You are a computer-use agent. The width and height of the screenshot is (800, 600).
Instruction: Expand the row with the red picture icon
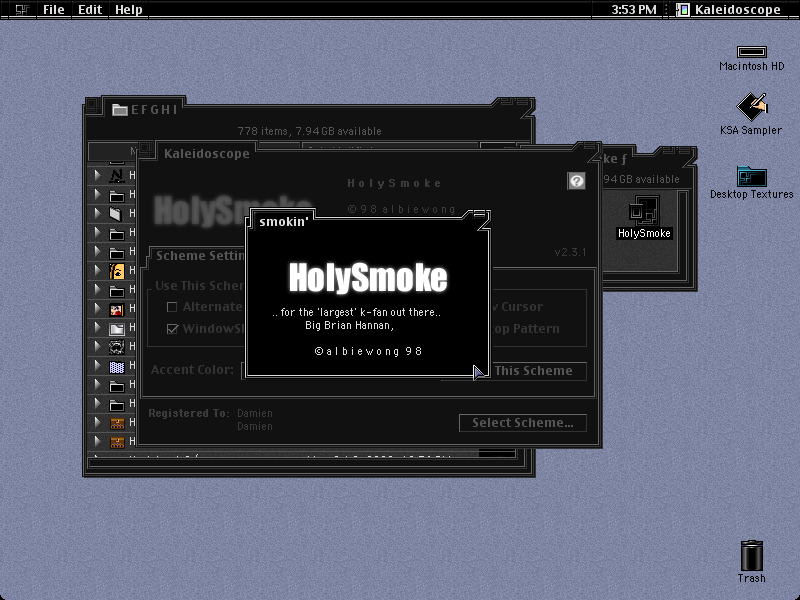coord(97,309)
